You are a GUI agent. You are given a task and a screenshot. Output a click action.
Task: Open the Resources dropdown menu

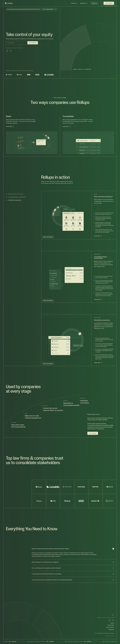(84, 3)
